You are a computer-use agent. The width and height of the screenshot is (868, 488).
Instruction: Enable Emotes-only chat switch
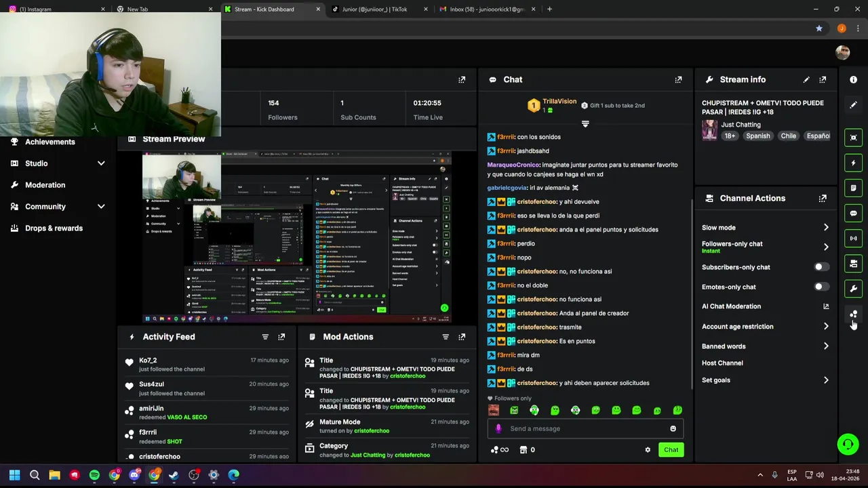(x=821, y=287)
